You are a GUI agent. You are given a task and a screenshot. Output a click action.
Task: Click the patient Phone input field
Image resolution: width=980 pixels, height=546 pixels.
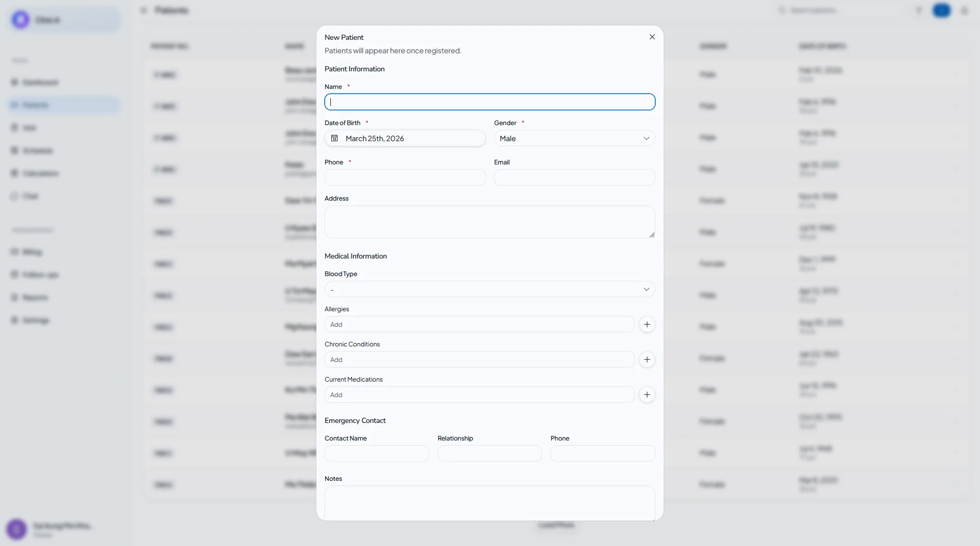click(405, 177)
